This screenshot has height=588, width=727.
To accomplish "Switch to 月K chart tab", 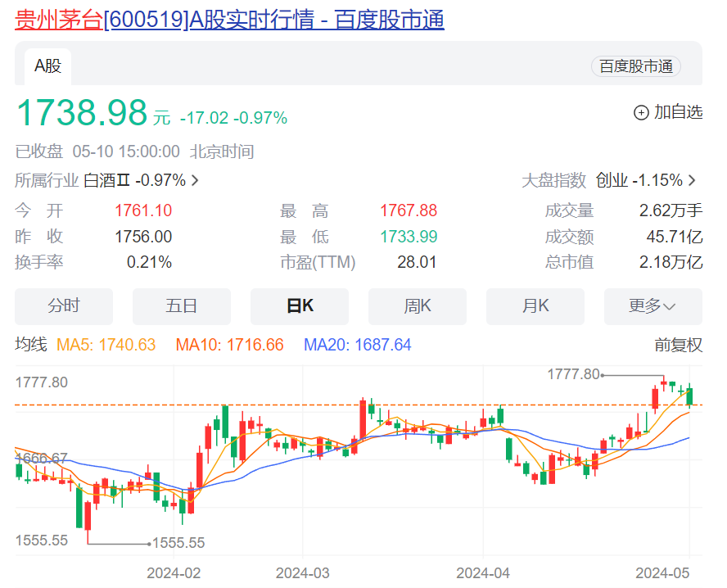I will click(535, 306).
